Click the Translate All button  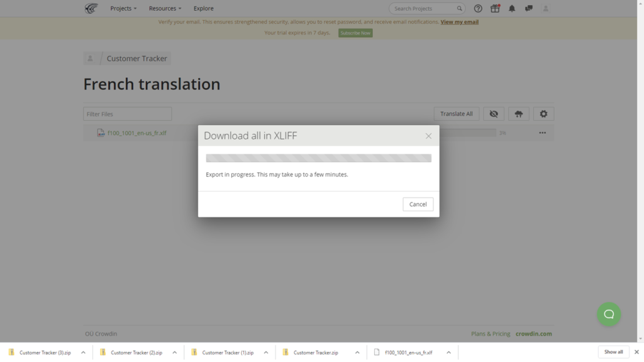click(x=457, y=114)
